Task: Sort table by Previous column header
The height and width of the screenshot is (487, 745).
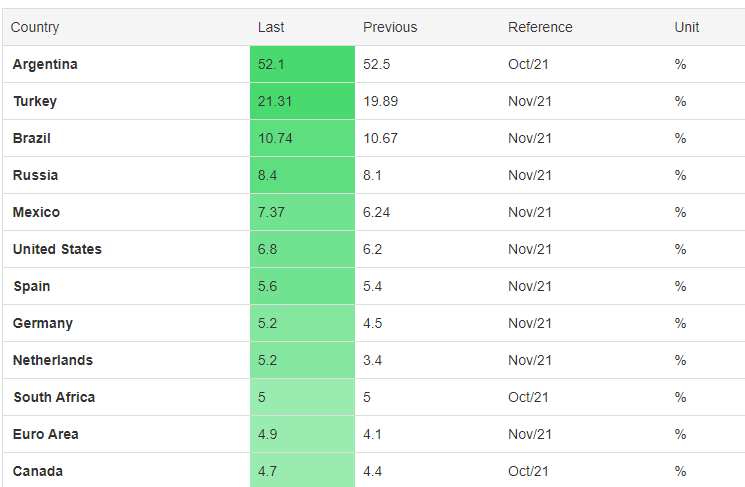Action: point(390,27)
